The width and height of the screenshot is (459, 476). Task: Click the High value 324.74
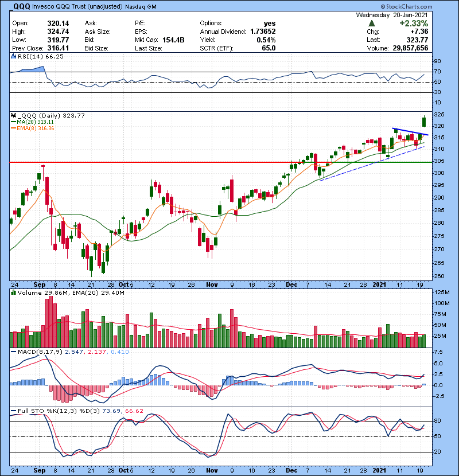pos(58,32)
